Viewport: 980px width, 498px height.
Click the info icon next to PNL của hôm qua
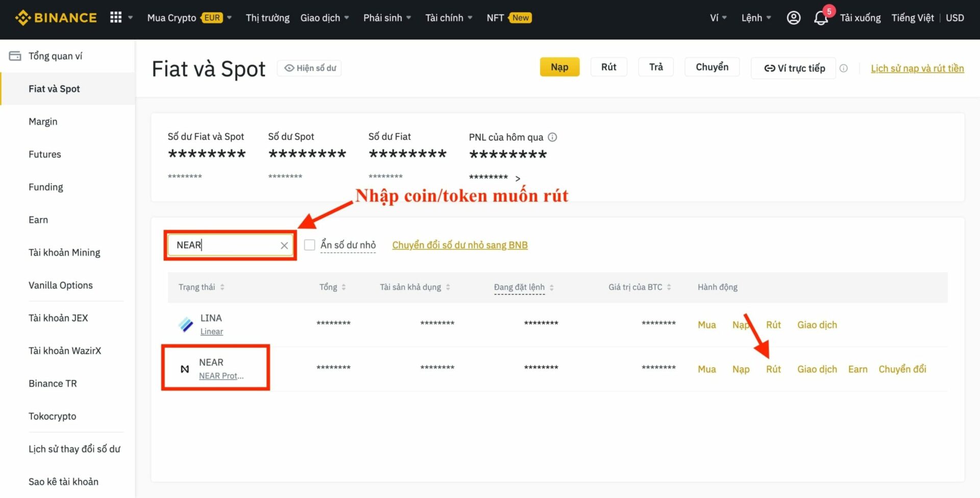pyautogui.click(x=552, y=137)
